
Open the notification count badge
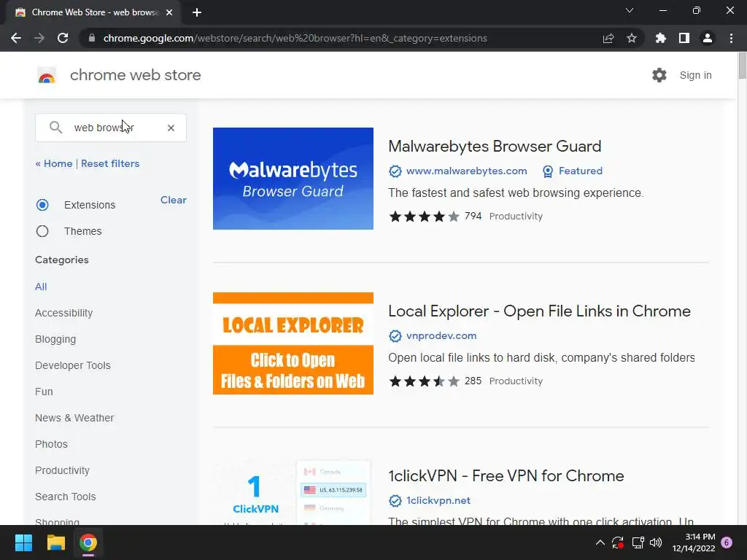[727, 542]
